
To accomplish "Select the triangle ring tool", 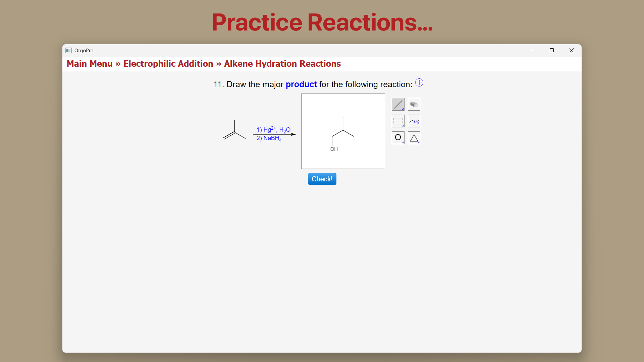I will pyautogui.click(x=414, y=138).
